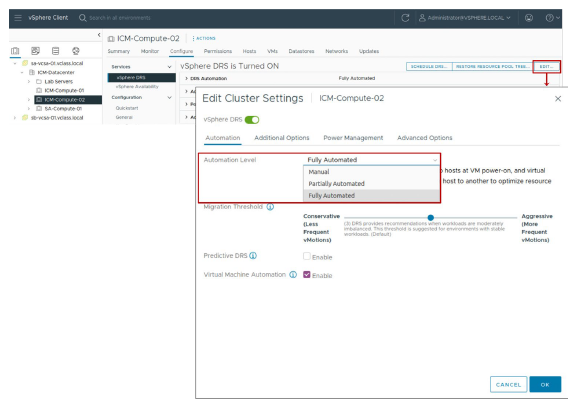Image resolution: width=579 pixels, height=408 pixels.
Task: Open the cluster Actions menu
Action: (x=204, y=38)
